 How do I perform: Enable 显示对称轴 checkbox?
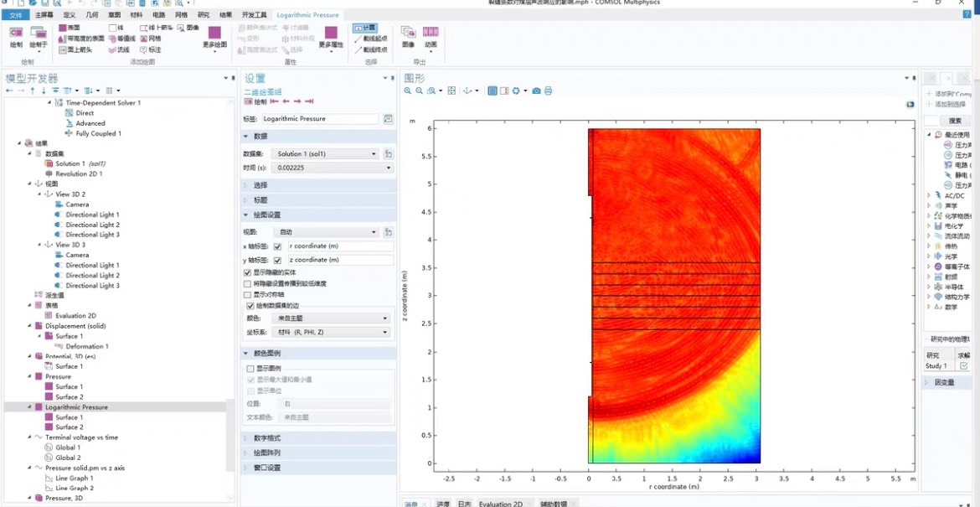[247, 294]
